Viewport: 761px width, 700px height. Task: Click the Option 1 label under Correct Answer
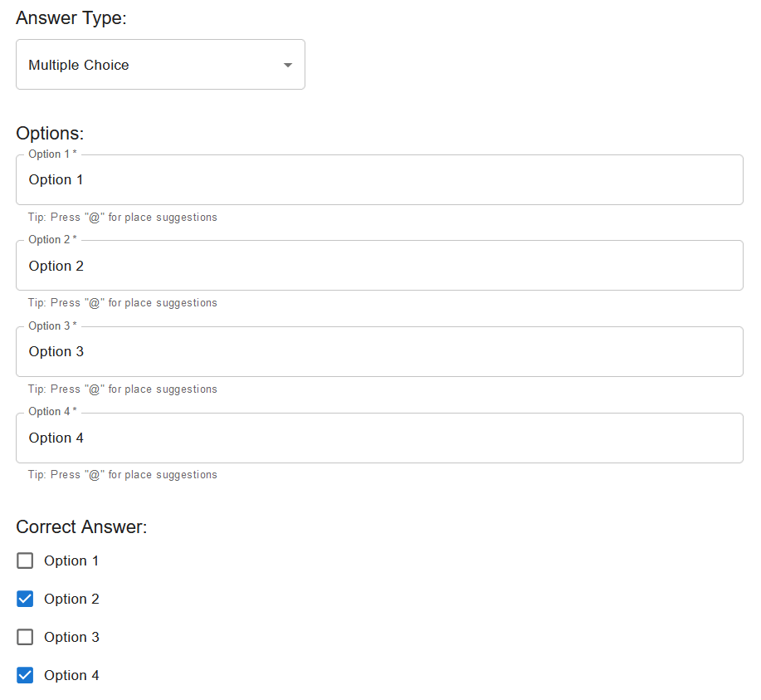click(71, 560)
